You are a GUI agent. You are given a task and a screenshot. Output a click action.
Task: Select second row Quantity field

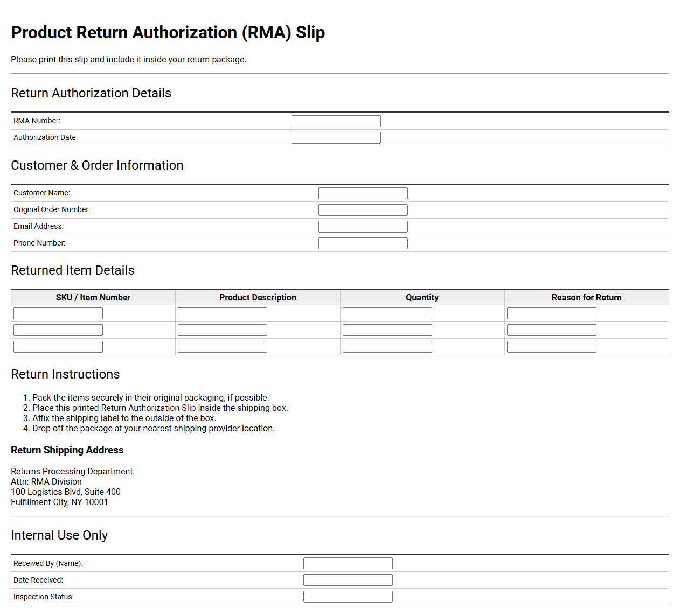(x=387, y=330)
